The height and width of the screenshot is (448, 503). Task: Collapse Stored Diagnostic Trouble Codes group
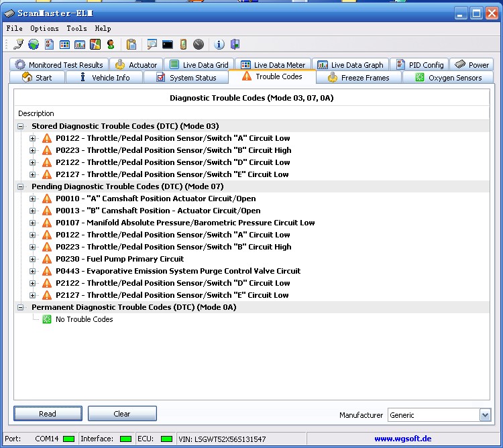point(21,126)
